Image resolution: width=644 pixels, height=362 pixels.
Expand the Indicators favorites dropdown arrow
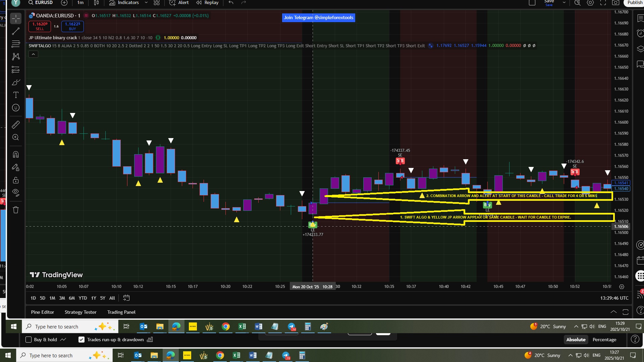click(x=146, y=3)
